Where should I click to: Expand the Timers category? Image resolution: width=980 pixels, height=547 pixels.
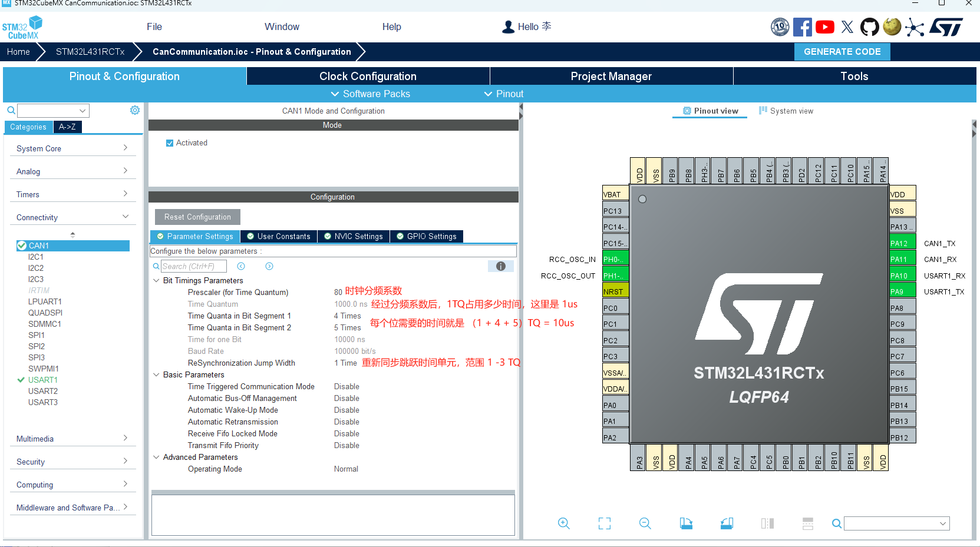click(72, 194)
